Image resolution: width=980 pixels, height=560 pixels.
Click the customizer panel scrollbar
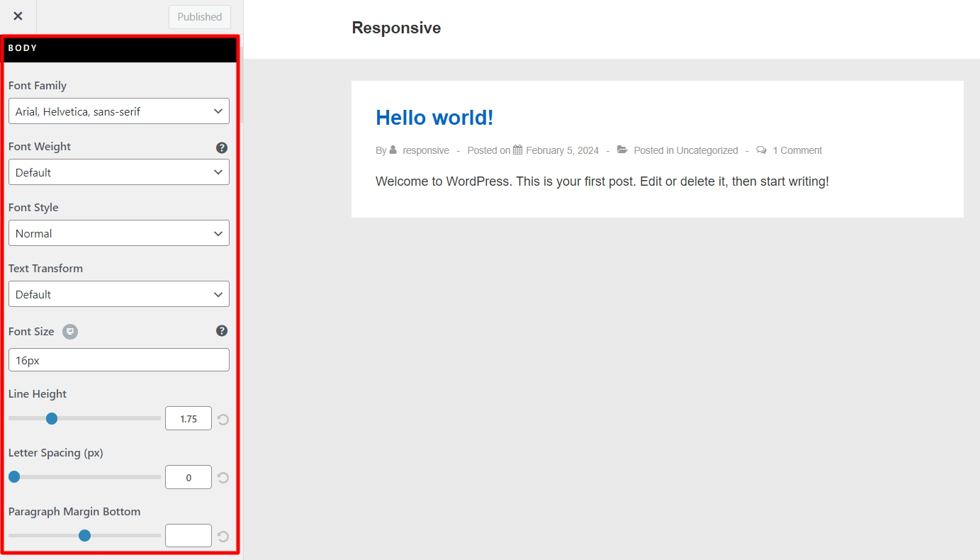click(x=241, y=85)
